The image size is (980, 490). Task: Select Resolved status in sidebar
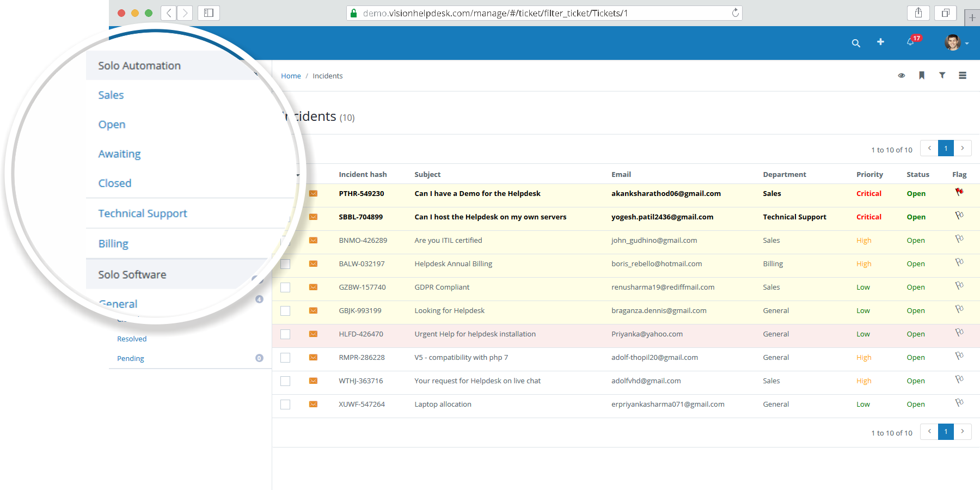coord(132,339)
